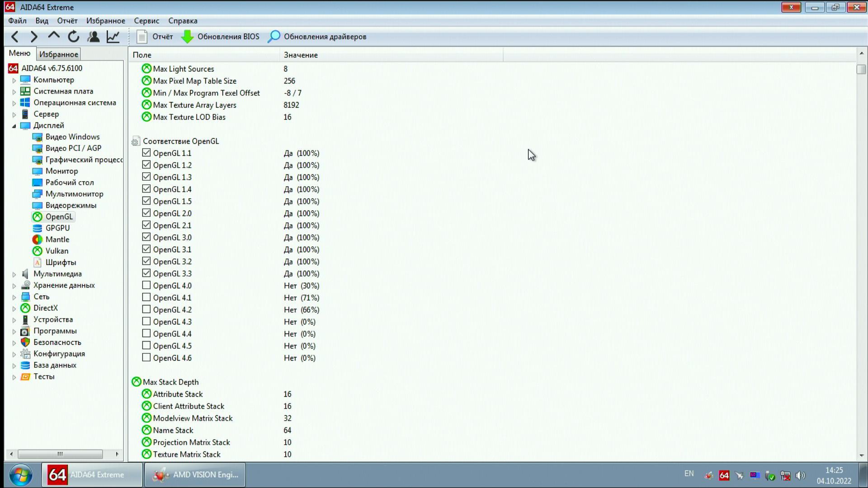The height and width of the screenshot is (488, 868).
Task: Click the Windows Start orb
Action: pos(21,475)
